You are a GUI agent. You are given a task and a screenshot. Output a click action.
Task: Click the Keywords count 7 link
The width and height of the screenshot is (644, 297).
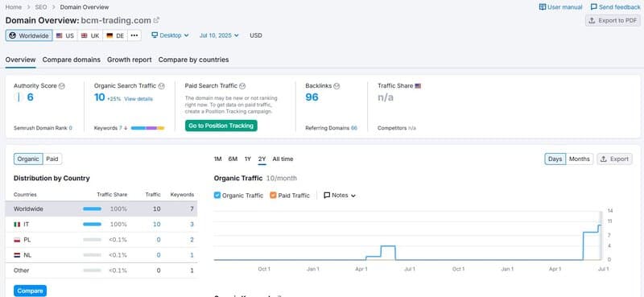coord(121,128)
